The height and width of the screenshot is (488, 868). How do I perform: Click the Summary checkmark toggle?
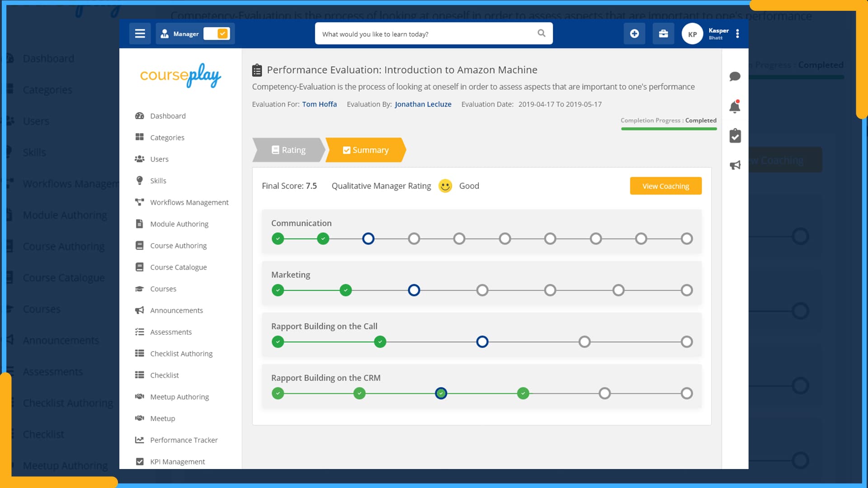347,150
